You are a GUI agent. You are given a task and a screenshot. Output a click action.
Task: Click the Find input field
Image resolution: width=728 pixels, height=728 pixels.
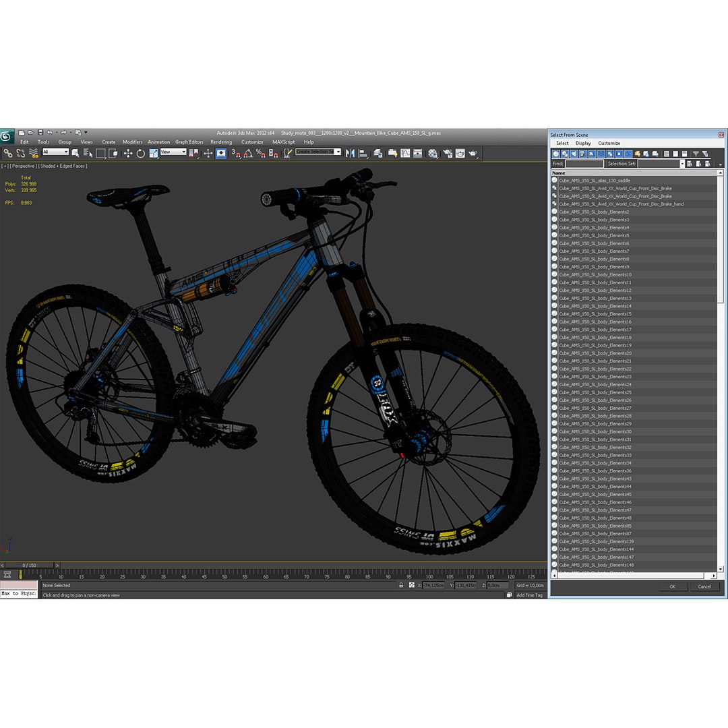pyautogui.click(x=584, y=163)
